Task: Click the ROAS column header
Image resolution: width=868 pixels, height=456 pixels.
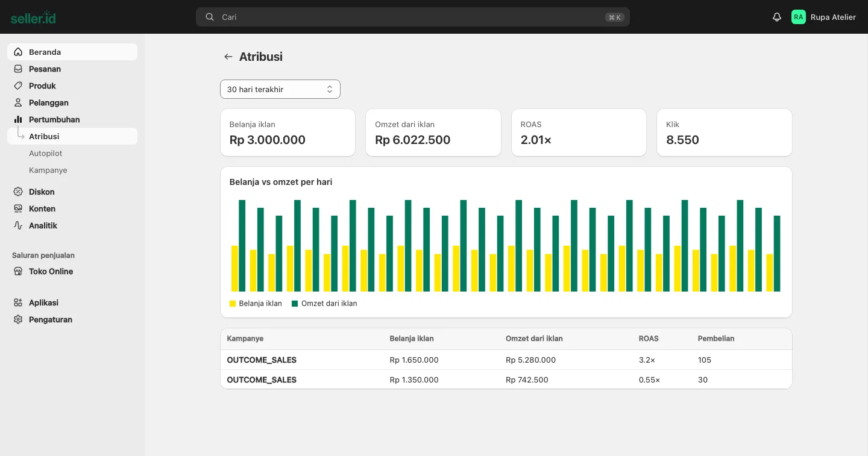Action: (649, 339)
